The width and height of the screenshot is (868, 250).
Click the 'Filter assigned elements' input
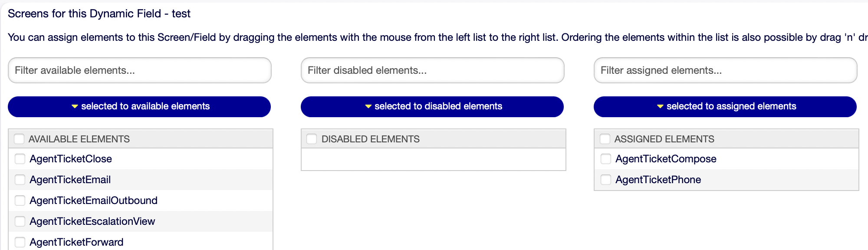click(x=725, y=70)
